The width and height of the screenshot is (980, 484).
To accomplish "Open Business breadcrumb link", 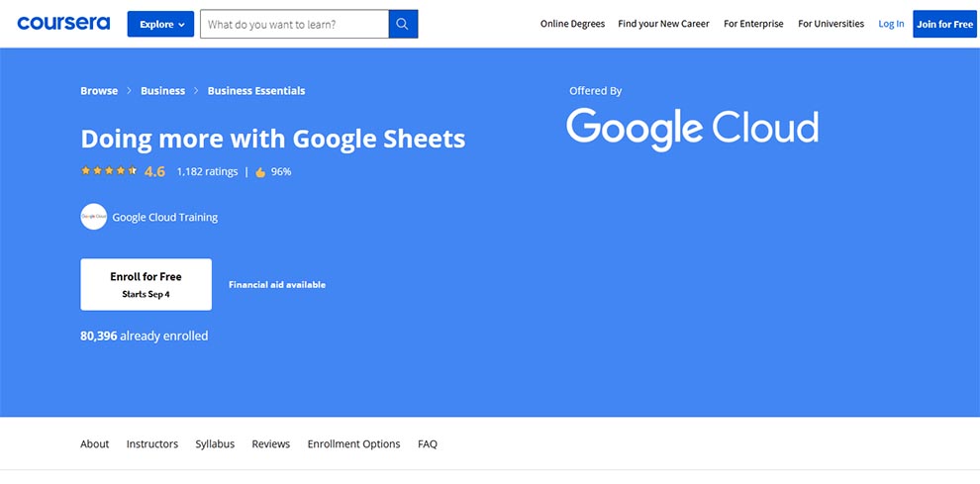I will click(x=162, y=91).
